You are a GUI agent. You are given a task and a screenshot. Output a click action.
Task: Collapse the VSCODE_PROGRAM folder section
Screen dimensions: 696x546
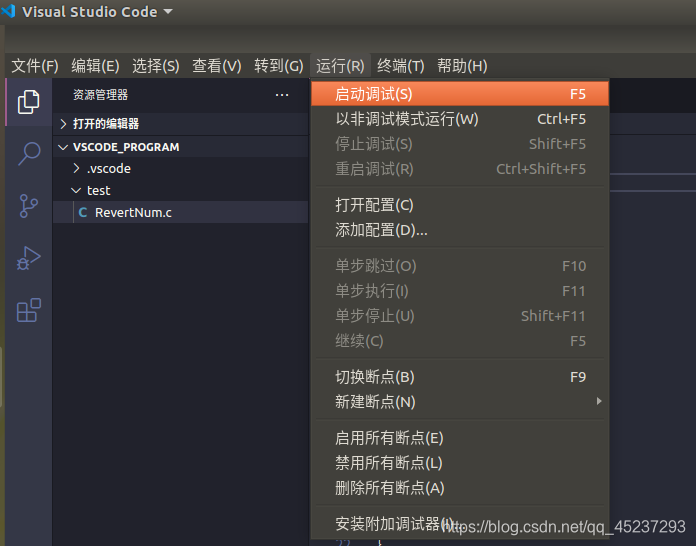click(x=180, y=147)
